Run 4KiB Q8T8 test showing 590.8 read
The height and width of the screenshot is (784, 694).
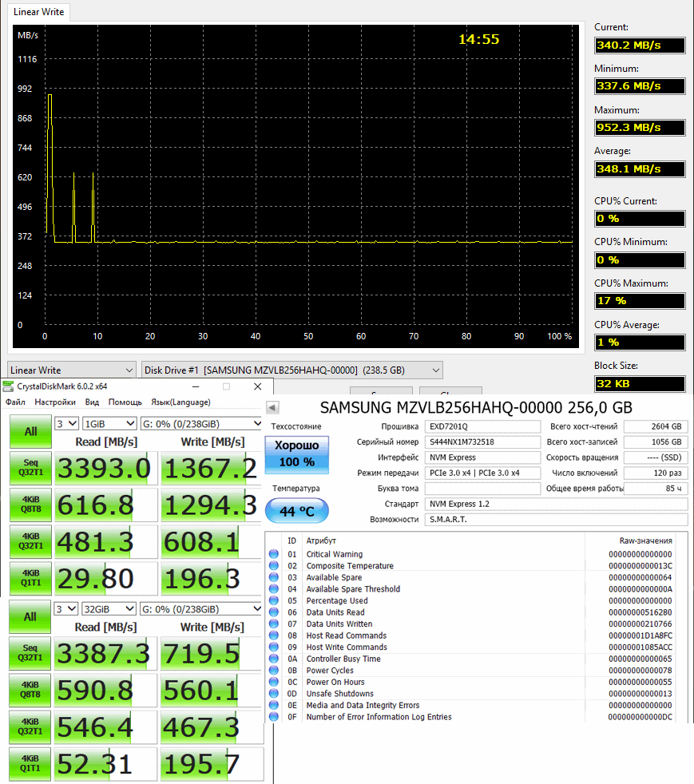[x=30, y=690]
